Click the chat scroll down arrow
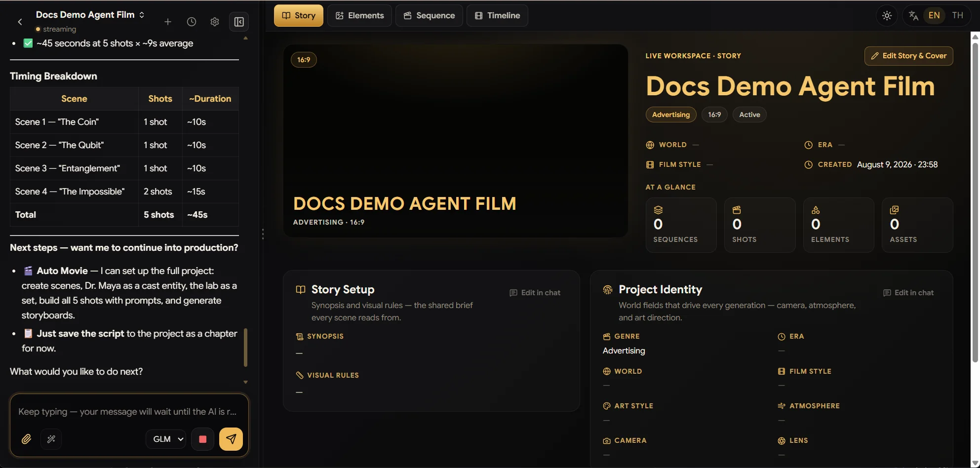 [x=245, y=382]
